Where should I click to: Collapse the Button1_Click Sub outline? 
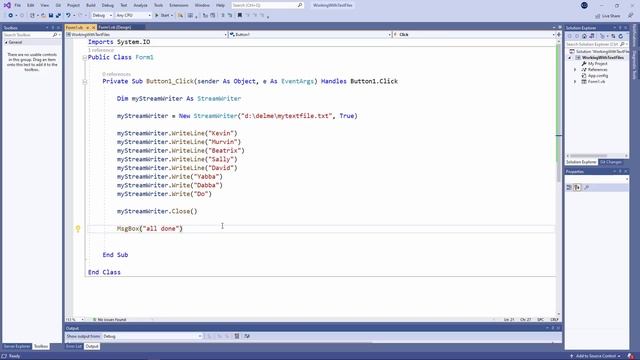point(84,82)
